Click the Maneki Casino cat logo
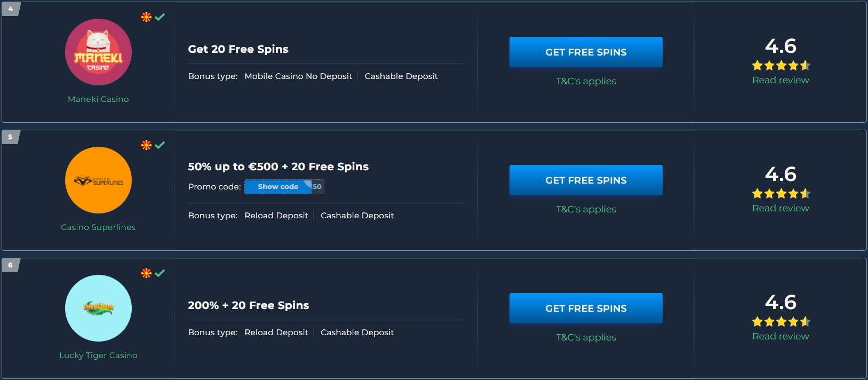868x380 pixels. [x=98, y=52]
